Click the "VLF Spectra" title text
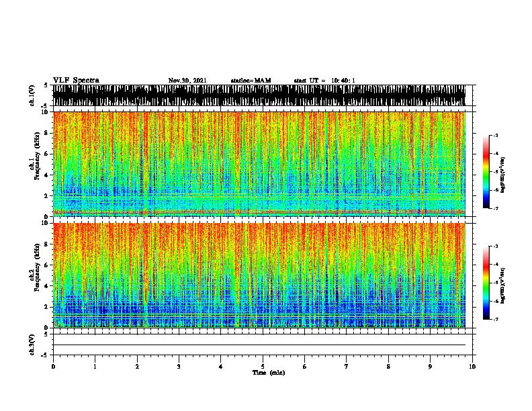The height and width of the screenshot is (411, 532). point(76,81)
